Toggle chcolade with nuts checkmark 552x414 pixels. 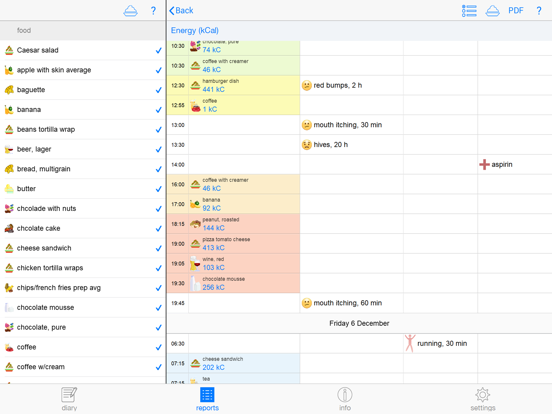point(158,209)
